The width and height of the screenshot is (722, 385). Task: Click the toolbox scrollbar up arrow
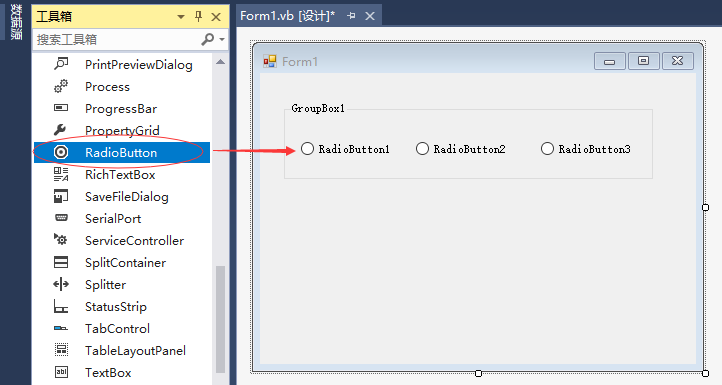pyautogui.click(x=221, y=62)
